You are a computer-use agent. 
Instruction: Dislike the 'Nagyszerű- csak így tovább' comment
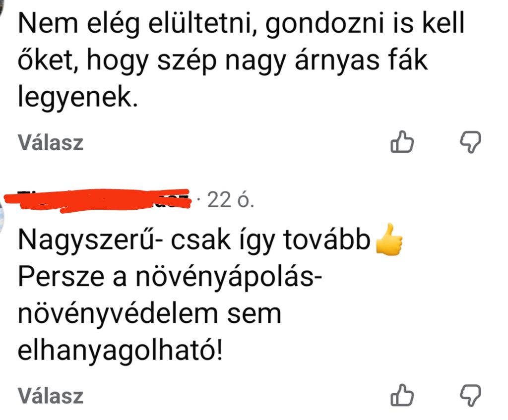(x=470, y=395)
